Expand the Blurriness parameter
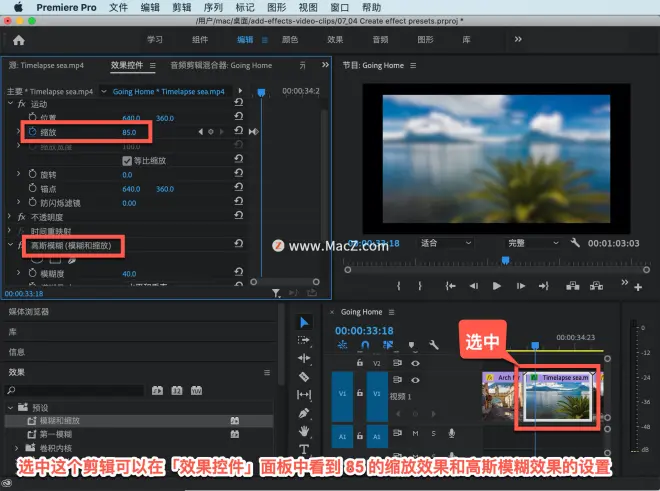The width and height of the screenshot is (660, 491). tap(19, 273)
